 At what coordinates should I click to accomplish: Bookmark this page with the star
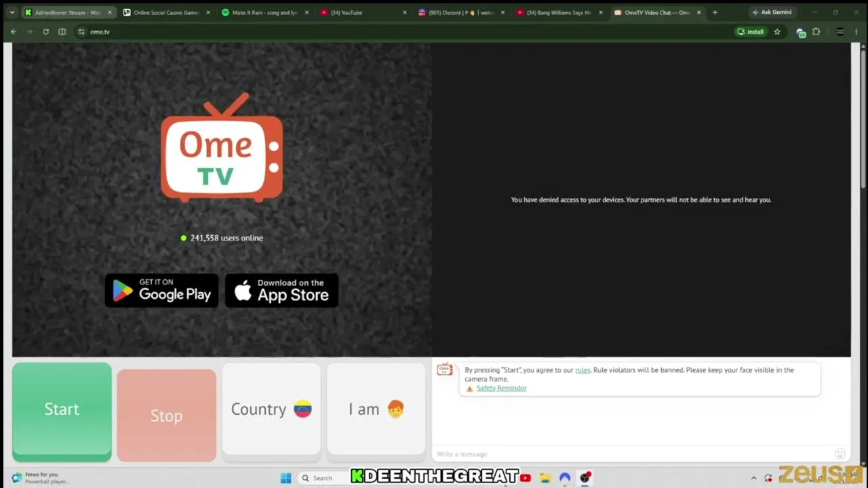(777, 32)
